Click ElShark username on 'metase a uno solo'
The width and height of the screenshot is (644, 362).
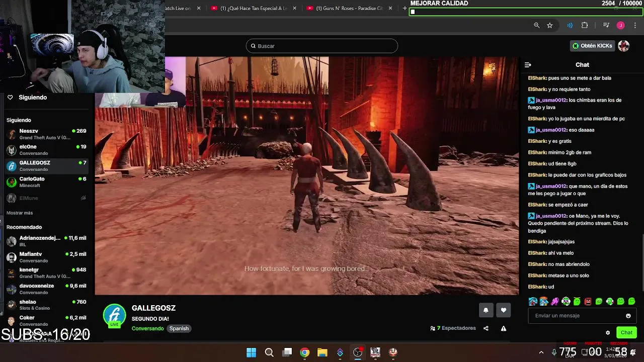tap(537, 276)
